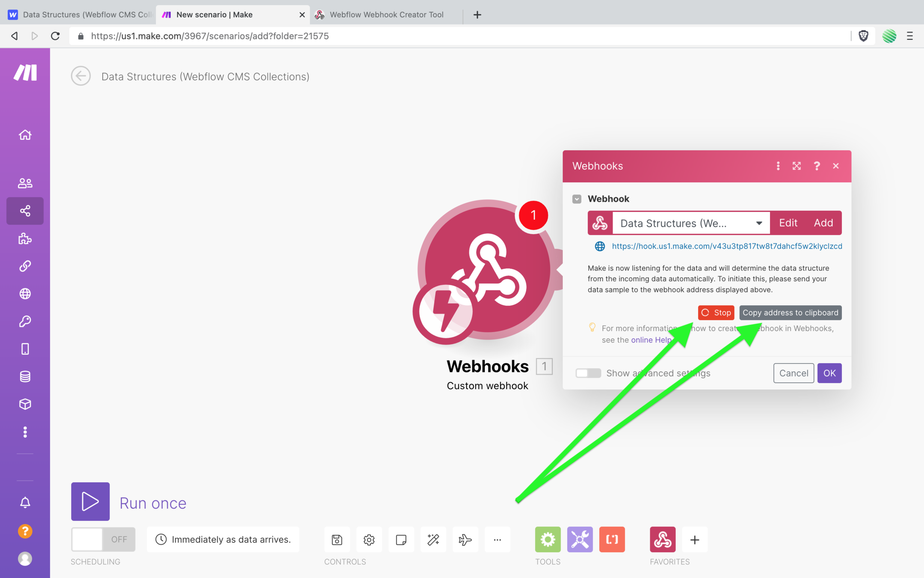Click the red Stop button
This screenshot has height=578, width=924.
(716, 313)
